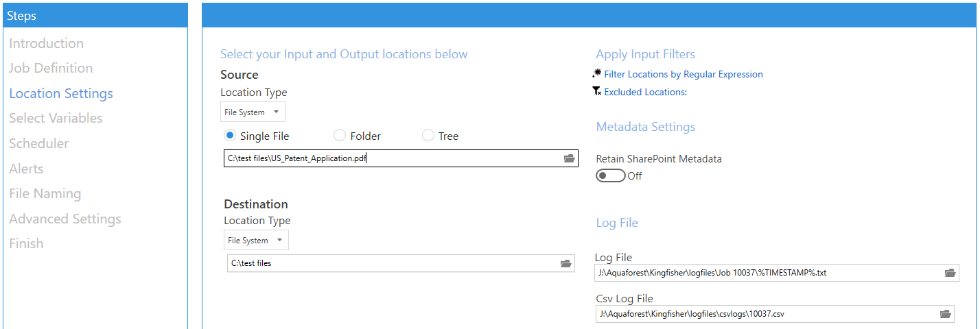This screenshot has width=980, height=329.
Task: Select the Tree radio option
Action: click(x=428, y=136)
